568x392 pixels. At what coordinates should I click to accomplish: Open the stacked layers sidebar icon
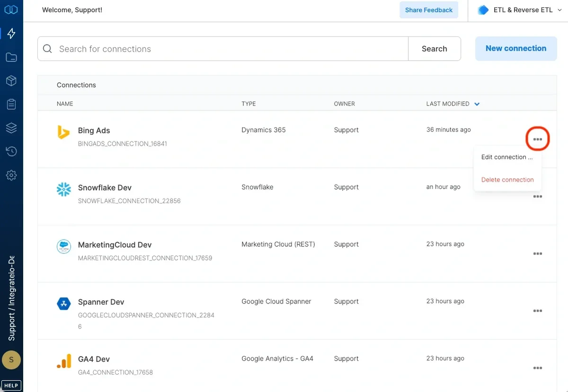[11, 128]
